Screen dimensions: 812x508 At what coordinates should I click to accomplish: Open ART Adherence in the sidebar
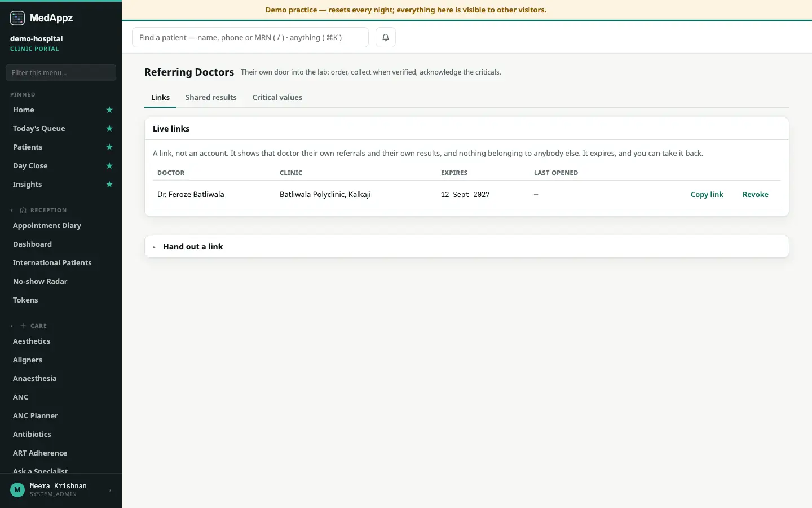point(40,453)
